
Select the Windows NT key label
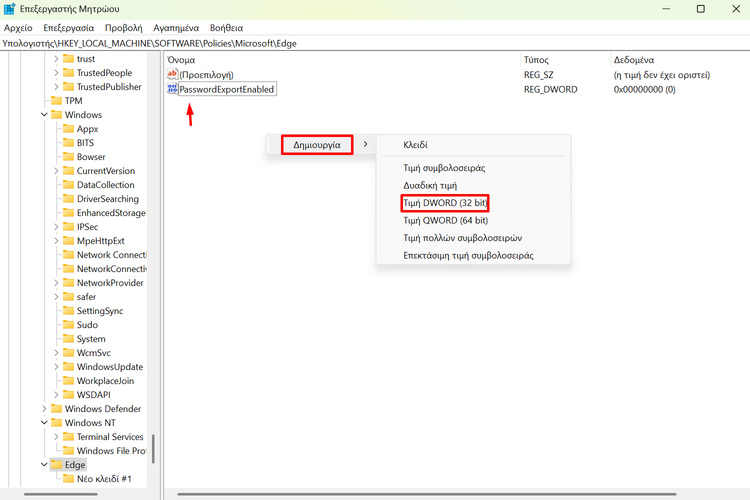[x=90, y=423]
